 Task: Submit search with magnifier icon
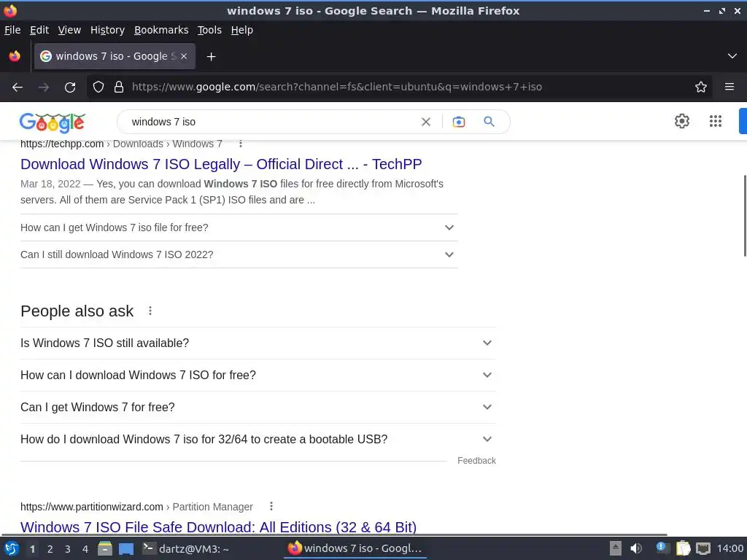489,122
